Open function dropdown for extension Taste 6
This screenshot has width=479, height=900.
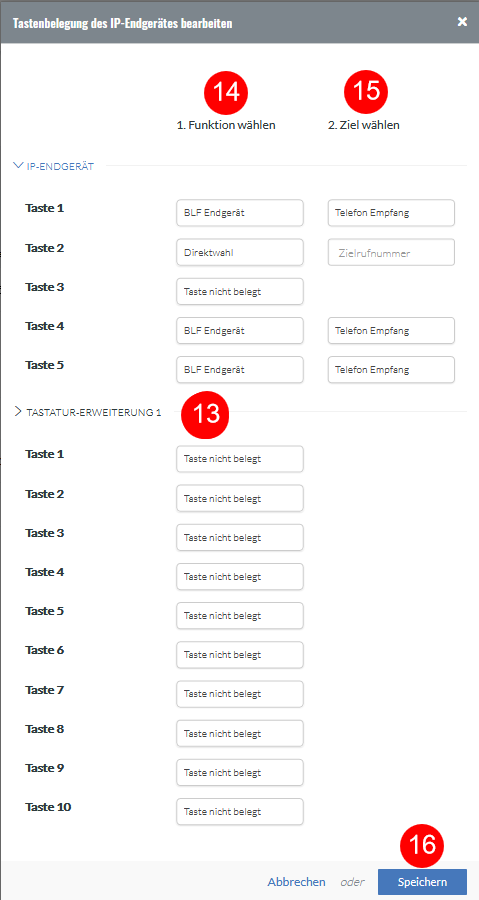pos(240,655)
